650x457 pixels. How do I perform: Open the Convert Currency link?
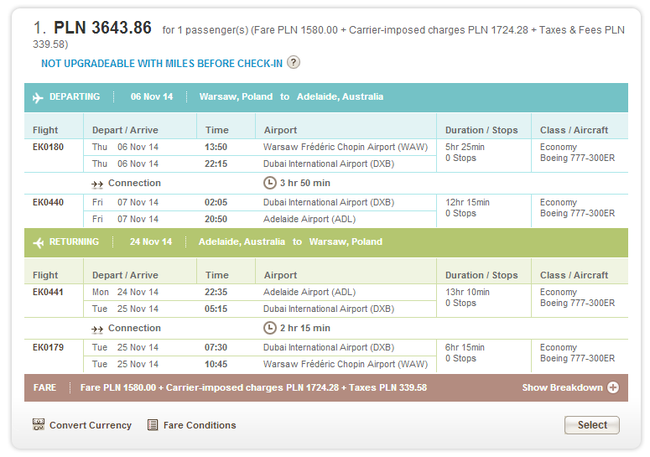(x=90, y=425)
